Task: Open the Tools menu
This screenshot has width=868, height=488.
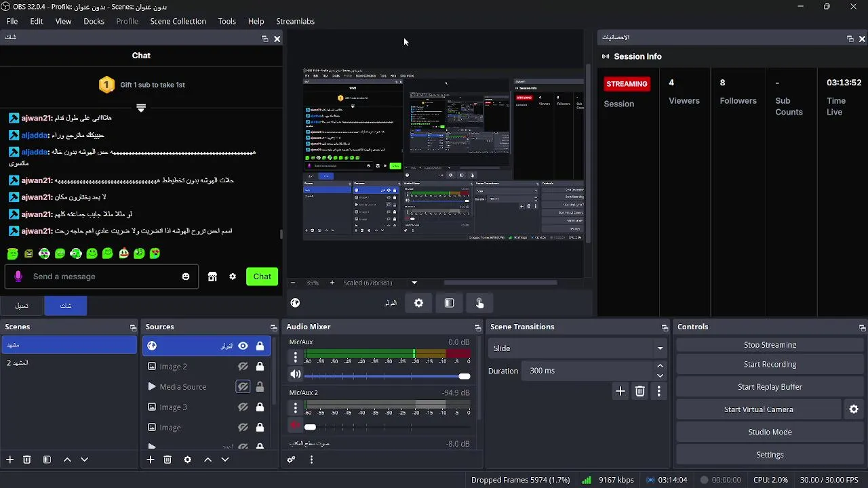Action: pyautogui.click(x=227, y=21)
